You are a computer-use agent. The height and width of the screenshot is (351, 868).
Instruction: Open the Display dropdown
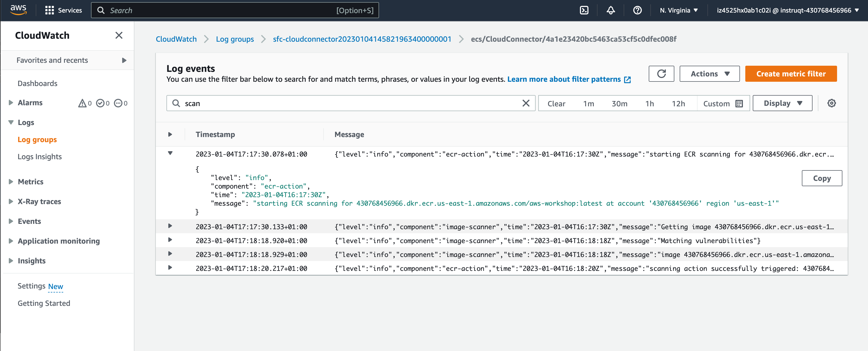(x=782, y=103)
